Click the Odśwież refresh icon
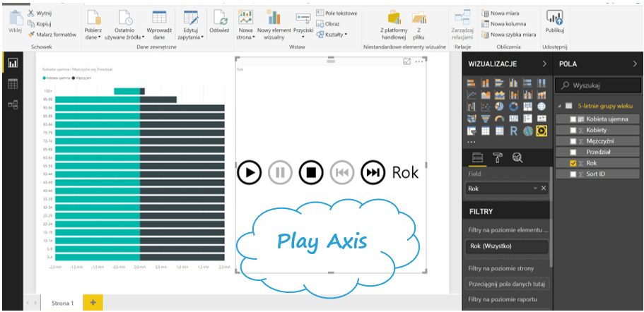 pos(219,18)
